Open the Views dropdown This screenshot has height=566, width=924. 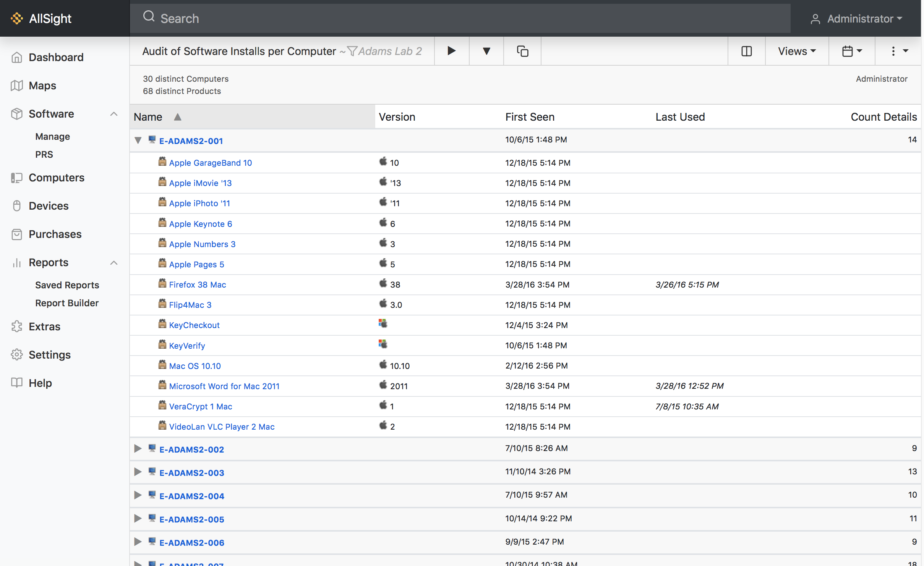tap(796, 51)
